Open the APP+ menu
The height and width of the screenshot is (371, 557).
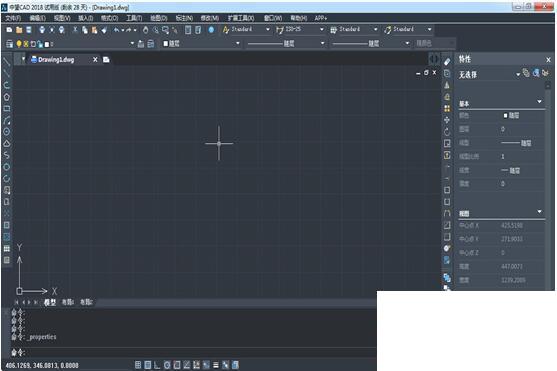click(321, 18)
